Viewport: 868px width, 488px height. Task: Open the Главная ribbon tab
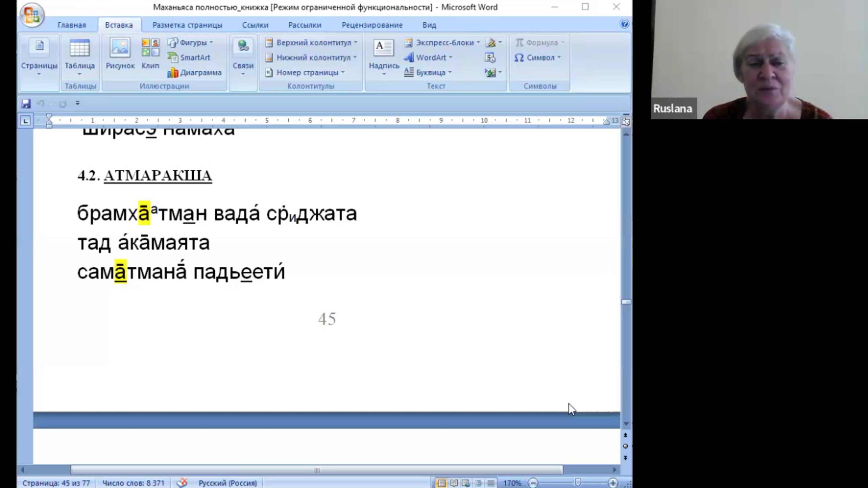point(72,25)
